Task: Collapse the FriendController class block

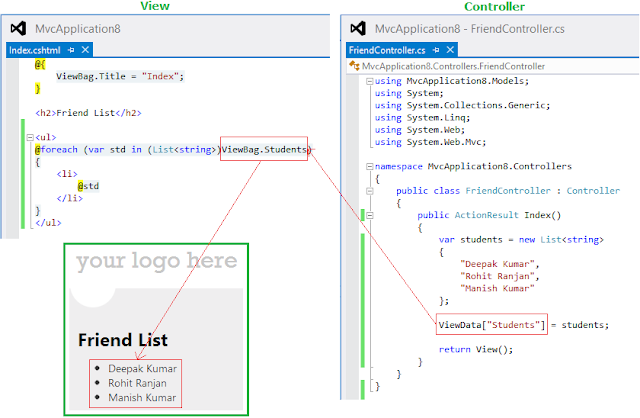Action: [370, 191]
